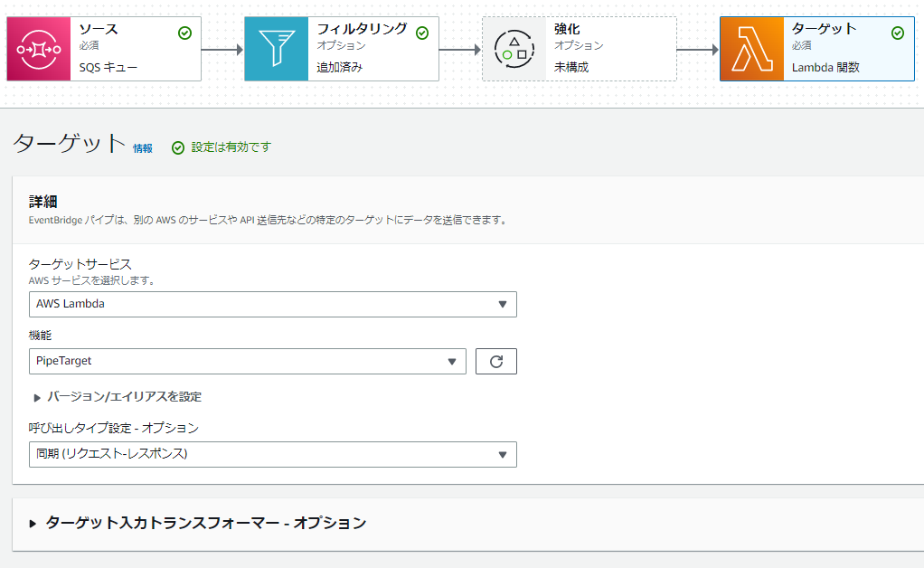Open the 呼び出しタイプ設定 dropdown
924x568 pixels.
click(x=273, y=454)
